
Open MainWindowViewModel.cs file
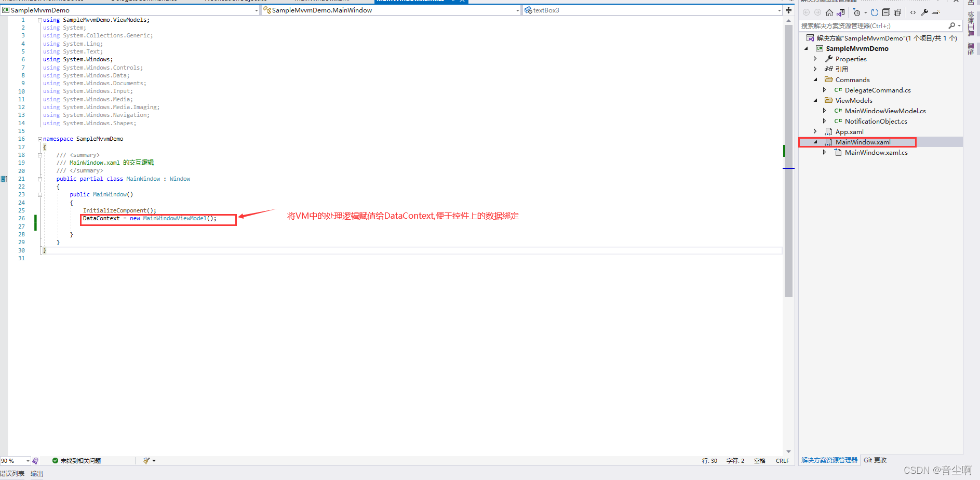pyautogui.click(x=885, y=111)
